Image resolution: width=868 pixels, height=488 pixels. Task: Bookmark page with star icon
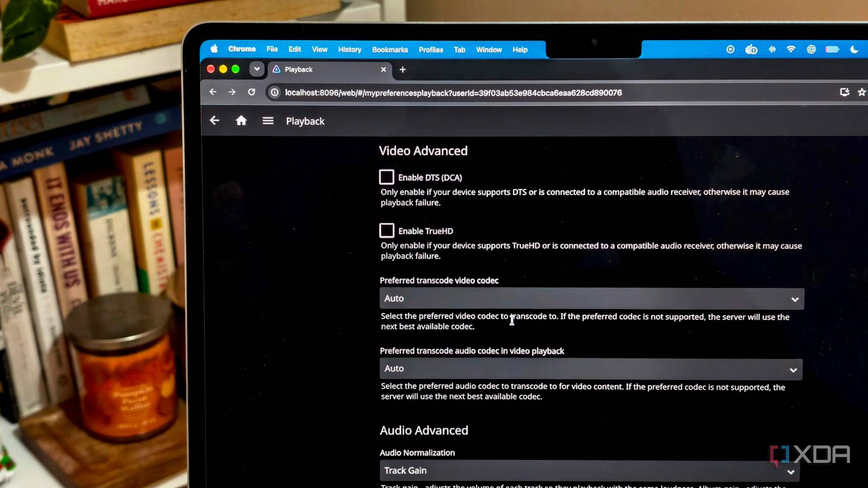point(862,92)
